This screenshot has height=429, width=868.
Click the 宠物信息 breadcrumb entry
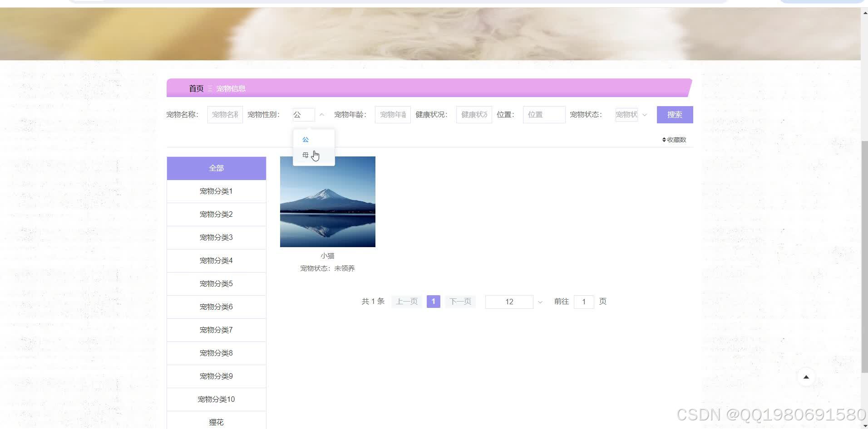tap(231, 88)
